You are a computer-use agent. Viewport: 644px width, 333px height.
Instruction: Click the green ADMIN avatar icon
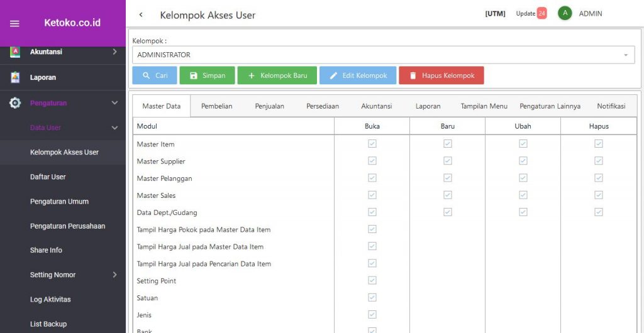pyautogui.click(x=565, y=14)
